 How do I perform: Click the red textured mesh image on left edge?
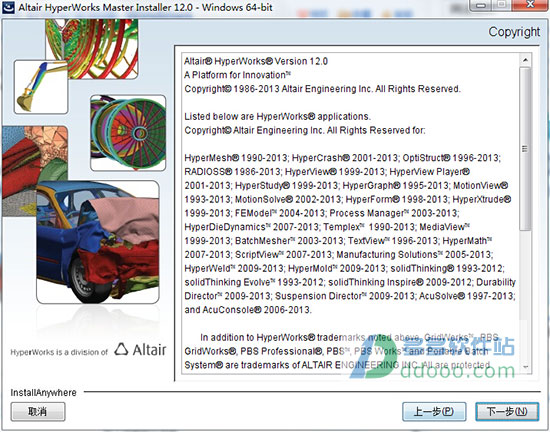35,171
